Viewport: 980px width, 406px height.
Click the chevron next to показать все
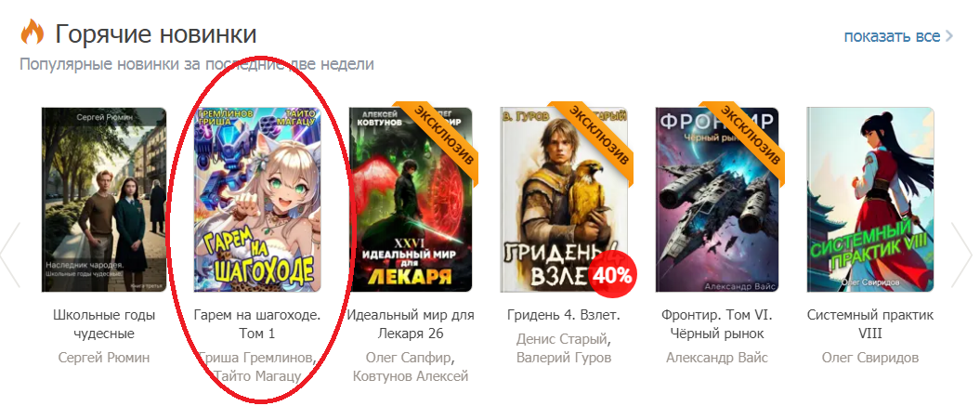(948, 35)
